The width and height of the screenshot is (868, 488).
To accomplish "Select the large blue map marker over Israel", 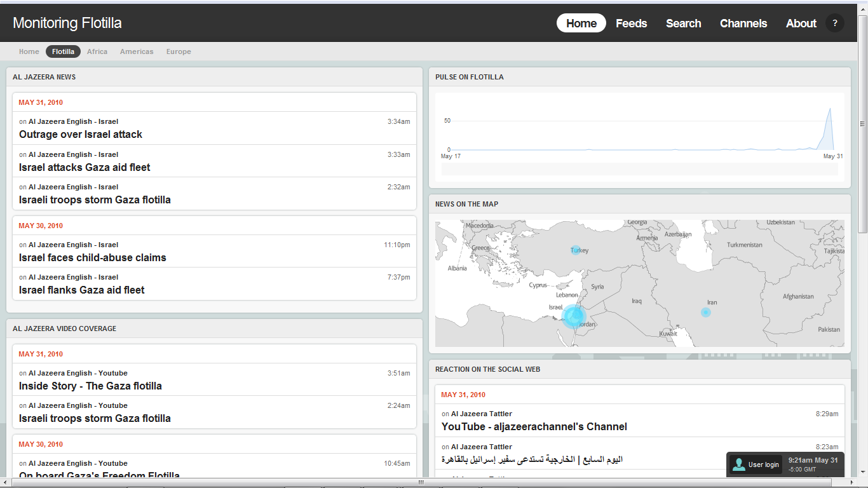I will pos(574,316).
